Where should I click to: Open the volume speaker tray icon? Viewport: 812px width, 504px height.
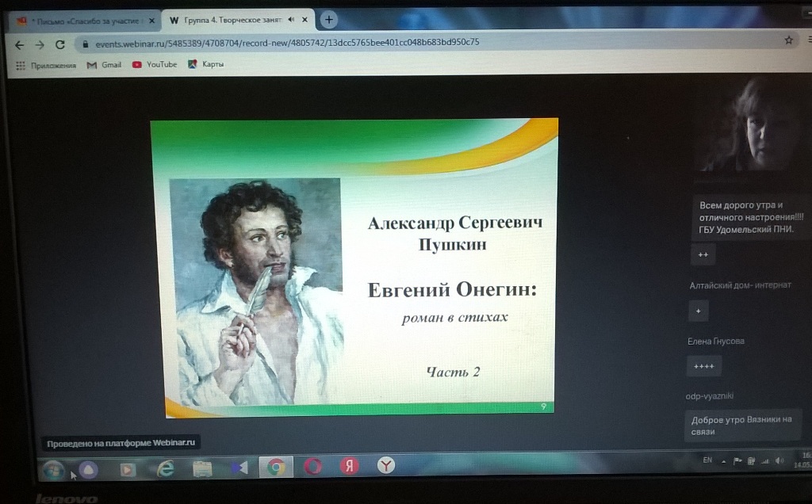click(779, 460)
